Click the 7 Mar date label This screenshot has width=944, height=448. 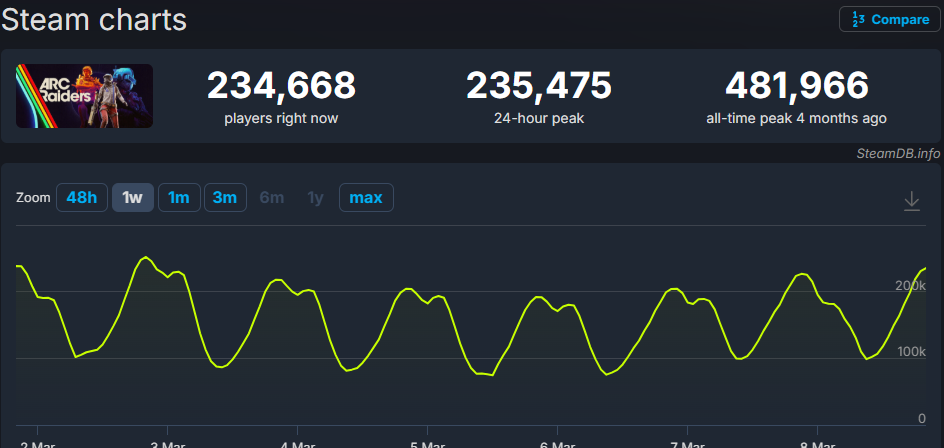click(688, 444)
